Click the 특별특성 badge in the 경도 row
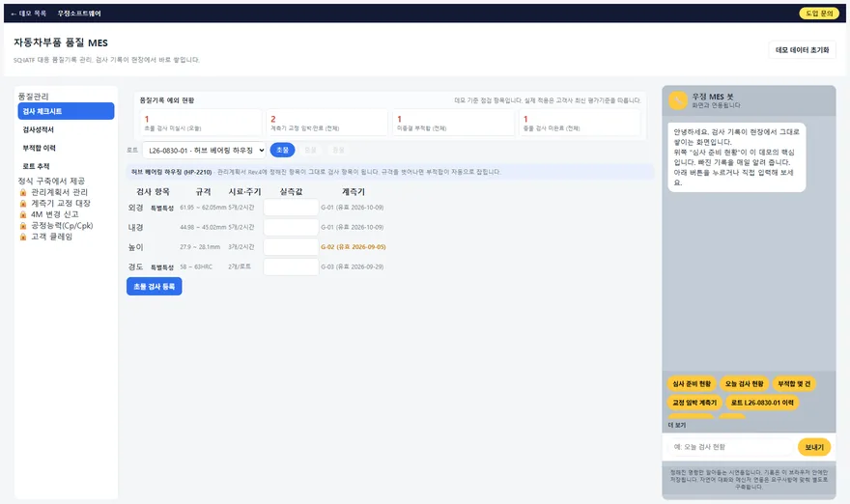Viewport: 850px width, 504px height. [162, 267]
